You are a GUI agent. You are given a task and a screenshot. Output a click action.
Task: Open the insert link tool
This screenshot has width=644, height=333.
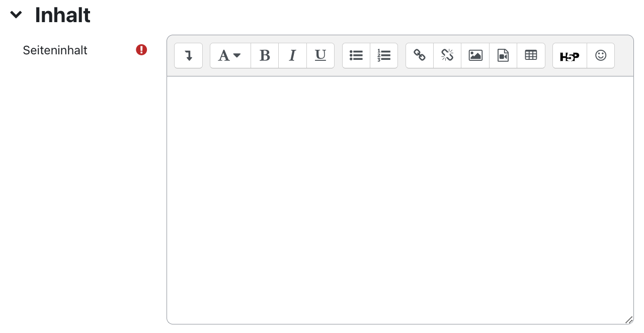pos(419,55)
